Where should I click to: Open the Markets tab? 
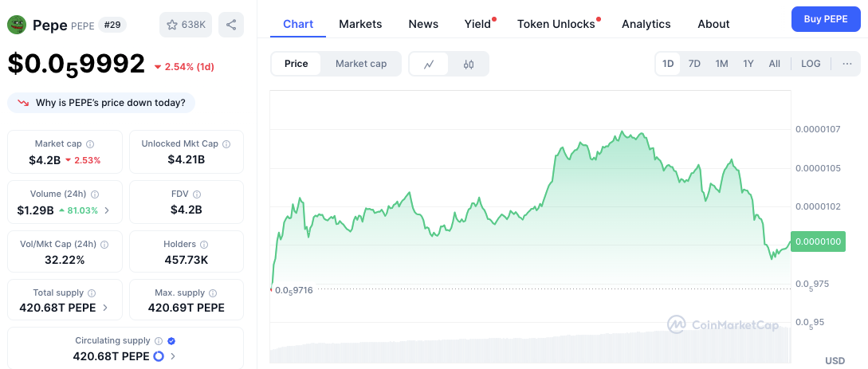pos(360,24)
